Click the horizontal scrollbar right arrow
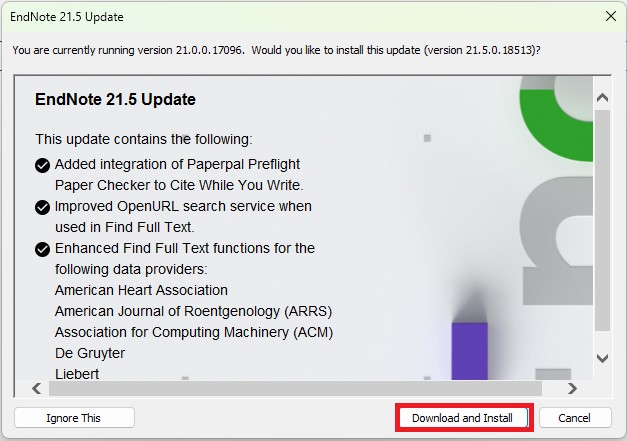Viewport: 627px width, 441px height. click(x=572, y=388)
